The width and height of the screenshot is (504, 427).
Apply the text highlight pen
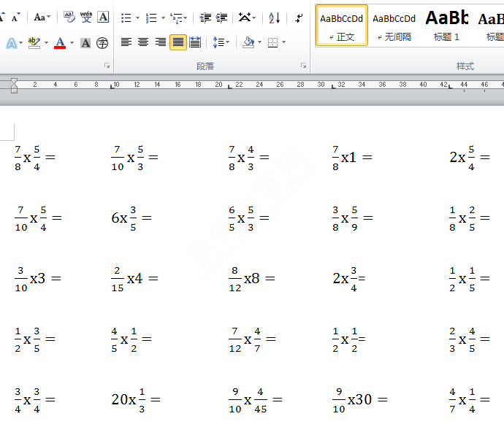tap(34, 43)
